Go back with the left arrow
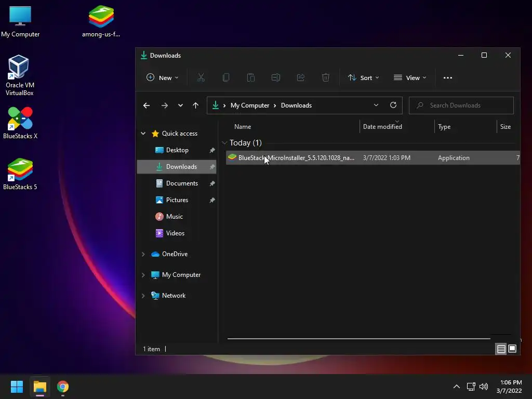This screenshot has width=532, height=399. tap(146, 105)
